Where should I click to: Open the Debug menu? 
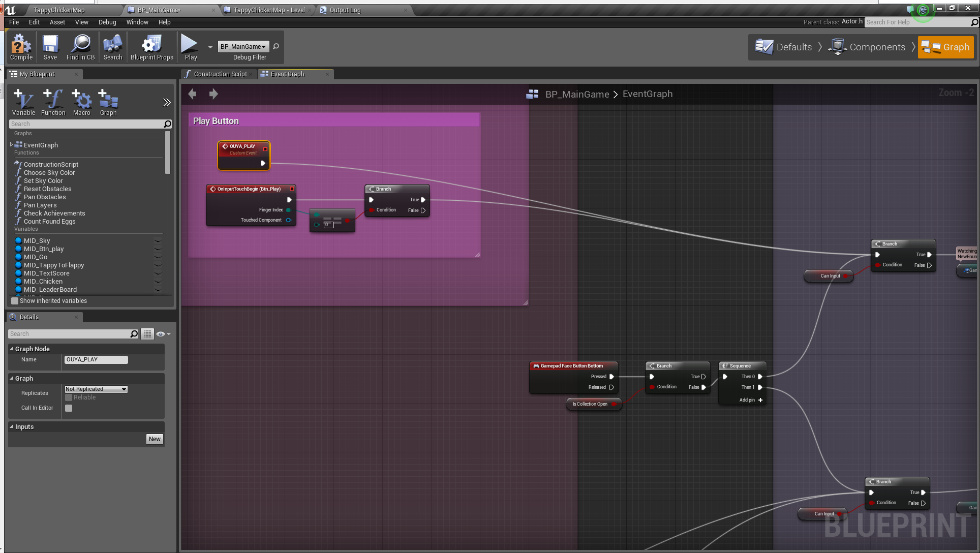107,22
